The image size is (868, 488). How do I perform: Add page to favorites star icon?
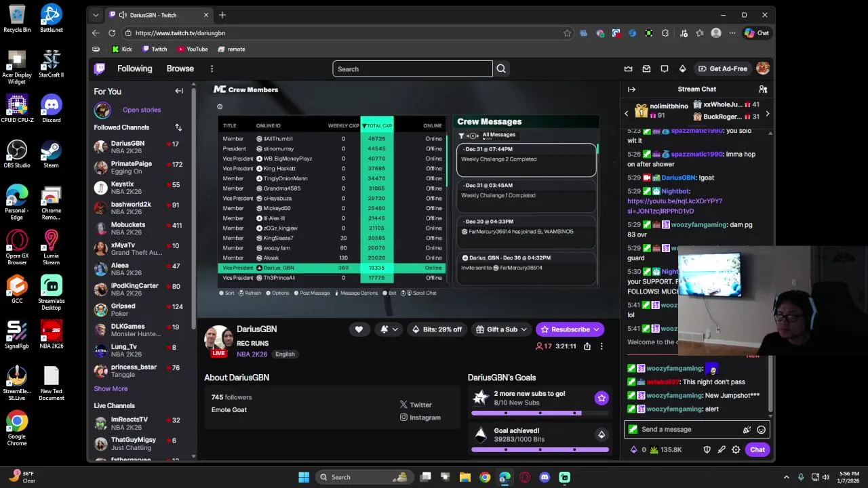[567, 33]
